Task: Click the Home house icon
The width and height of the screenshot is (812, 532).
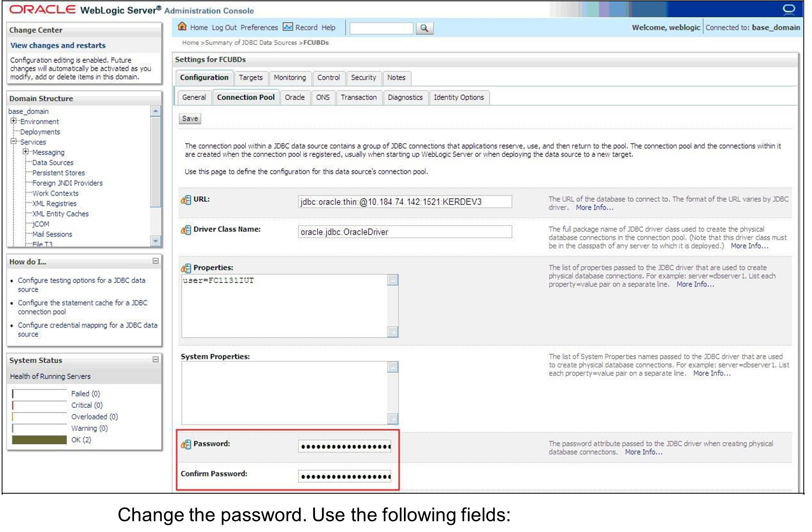Action: 182,27
